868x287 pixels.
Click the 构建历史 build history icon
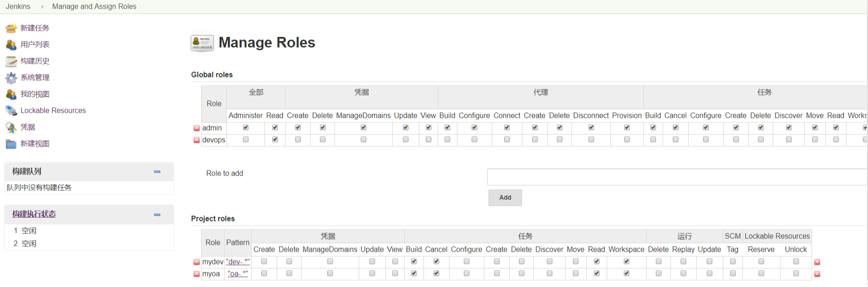[11, 61]
